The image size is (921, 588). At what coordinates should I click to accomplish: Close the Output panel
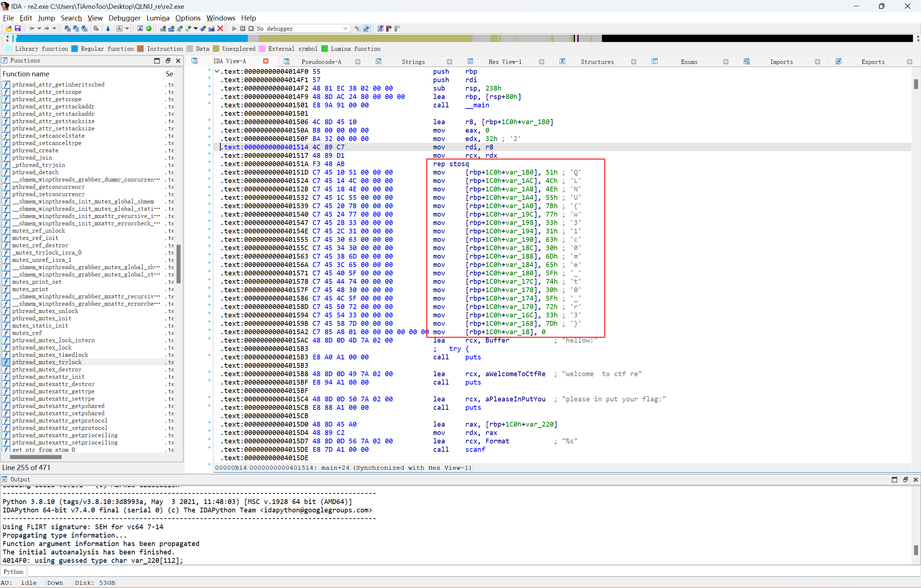click(x=916, y=480)
